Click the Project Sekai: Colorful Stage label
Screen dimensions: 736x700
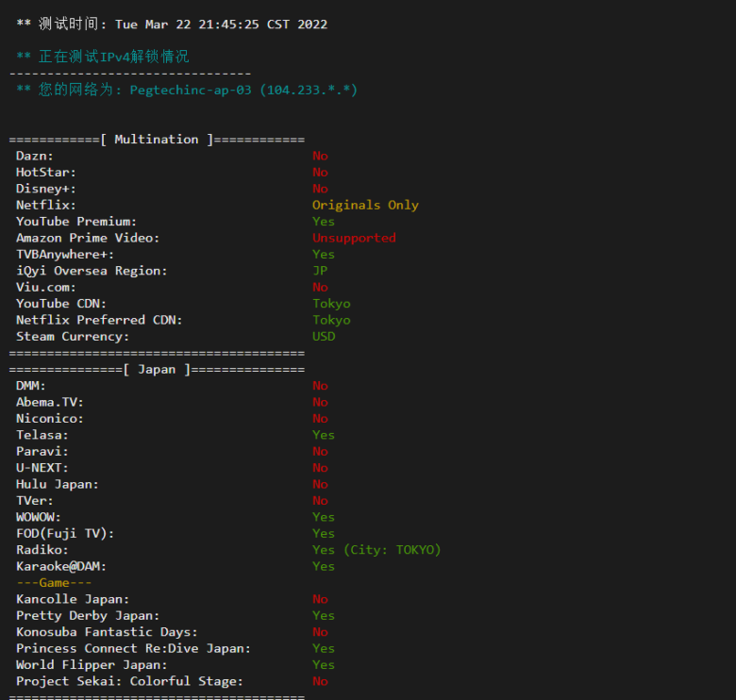point(129,681)
